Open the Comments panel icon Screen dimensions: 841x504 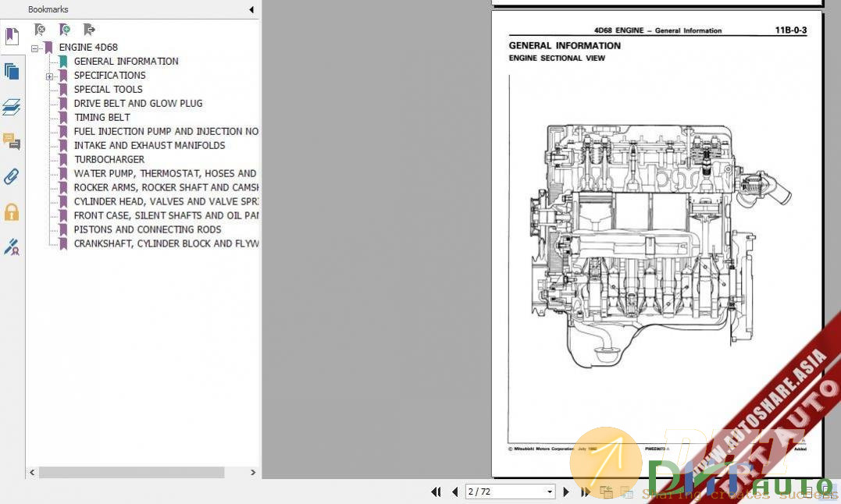(x=12, y=141)
